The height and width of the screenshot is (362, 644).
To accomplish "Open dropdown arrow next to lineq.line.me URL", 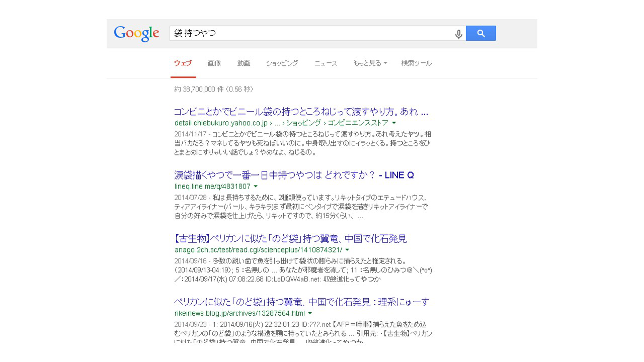I will [256, 186].
